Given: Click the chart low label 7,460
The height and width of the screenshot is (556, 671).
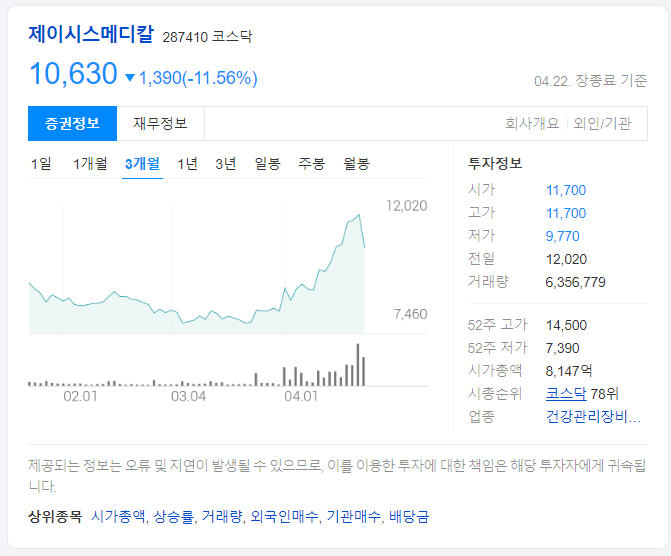Looking at the screenshot, I should (410, 314).
